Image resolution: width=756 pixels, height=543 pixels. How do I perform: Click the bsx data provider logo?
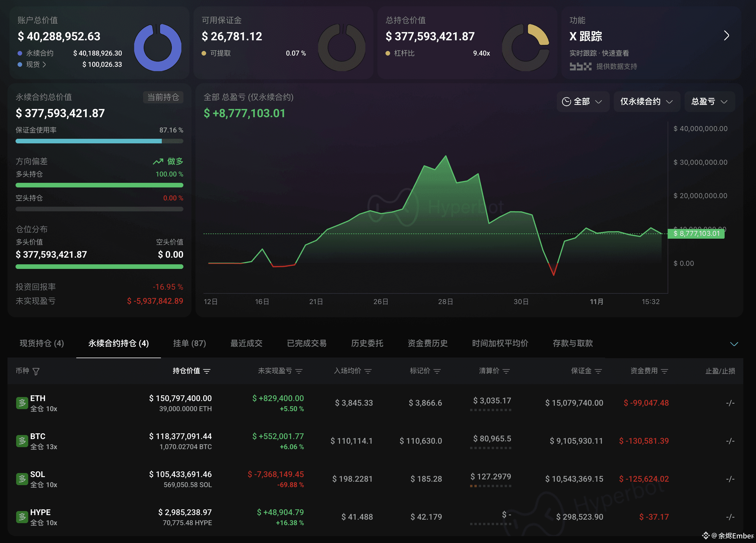click(x=581, y=66)
